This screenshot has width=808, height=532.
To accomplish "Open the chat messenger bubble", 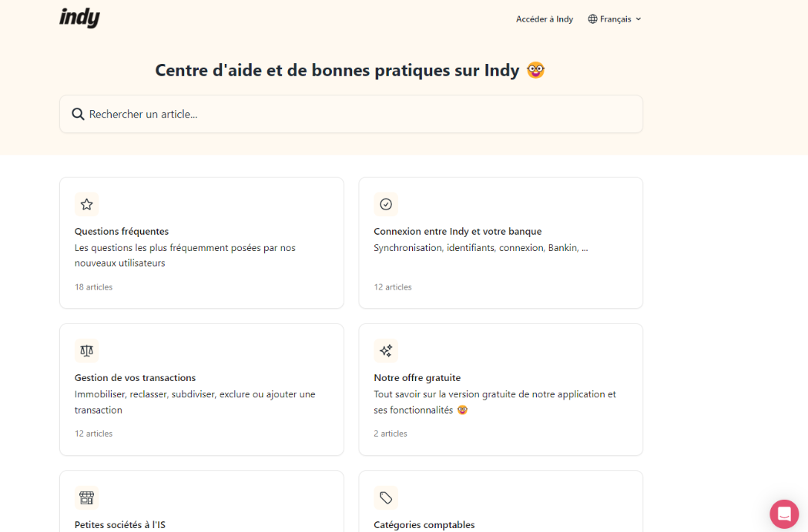I will (783, 514).
